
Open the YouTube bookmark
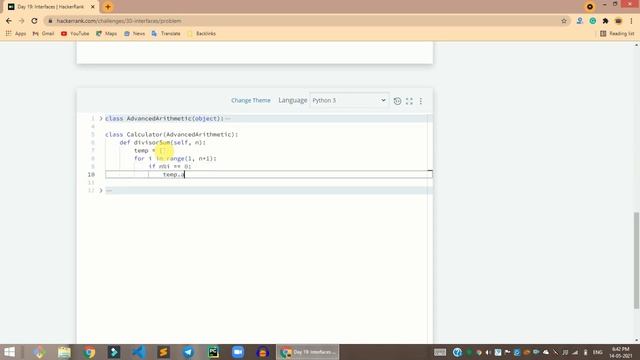click(75, 33)
